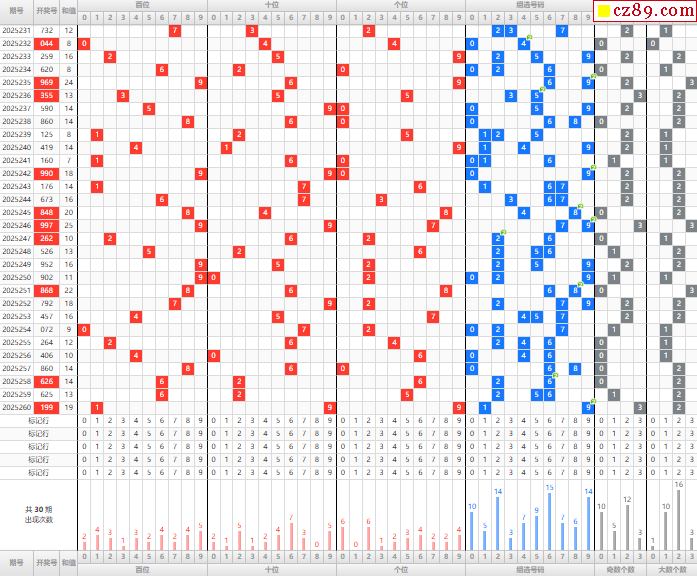Click draw number 457 in row 2025253
This screenshot has height=576, width=697.
tap(46, 316)
